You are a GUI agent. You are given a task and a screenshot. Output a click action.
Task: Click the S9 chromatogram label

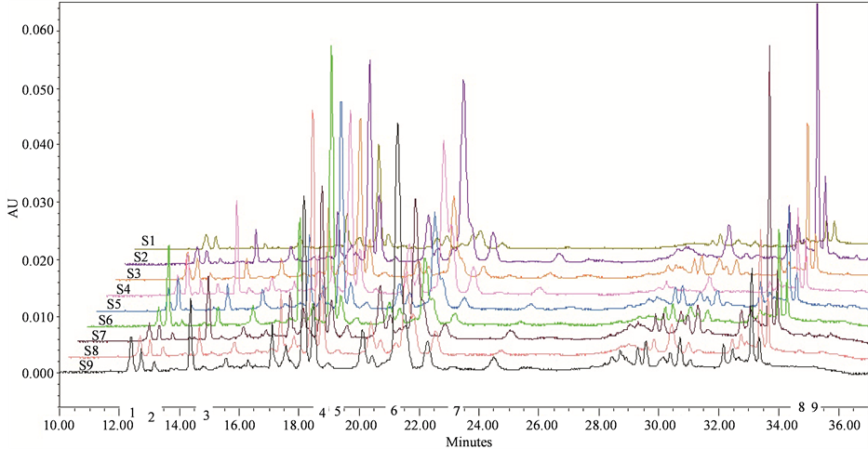(x=86, y=365)
